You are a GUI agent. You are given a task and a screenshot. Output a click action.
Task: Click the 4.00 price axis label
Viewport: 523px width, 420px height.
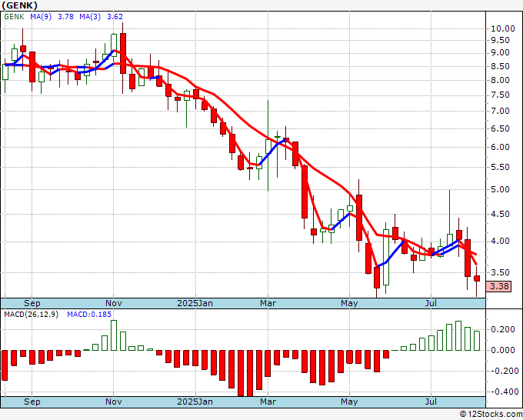[x=500, y=242]
